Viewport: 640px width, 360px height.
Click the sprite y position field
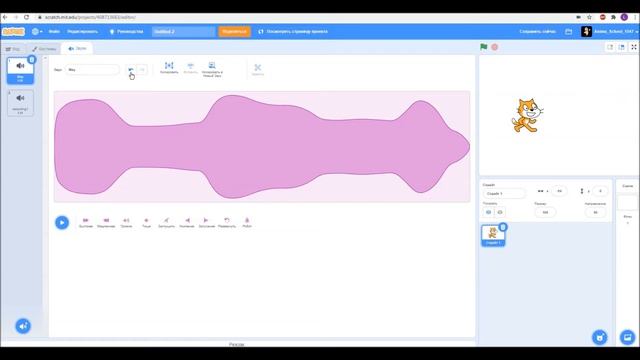(x=600, y=191)
